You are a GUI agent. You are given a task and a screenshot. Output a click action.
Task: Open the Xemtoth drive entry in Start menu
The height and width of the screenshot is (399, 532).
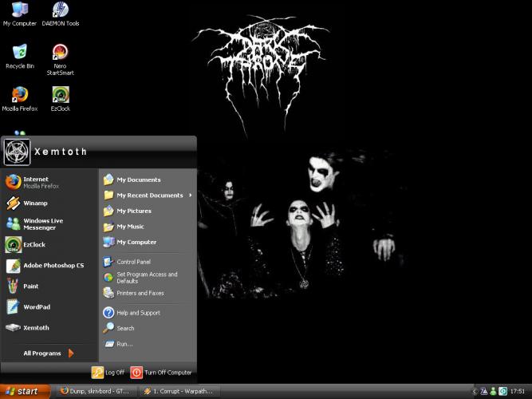coord(36,328)
